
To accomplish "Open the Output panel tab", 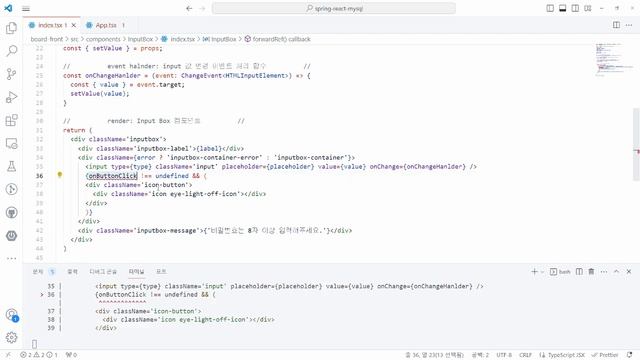I will (72, 272).
